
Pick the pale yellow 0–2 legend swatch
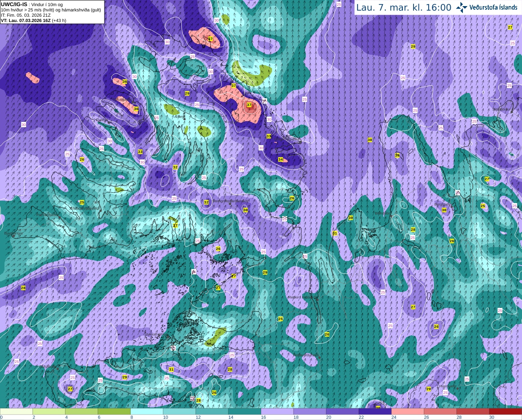click(16, 411)
